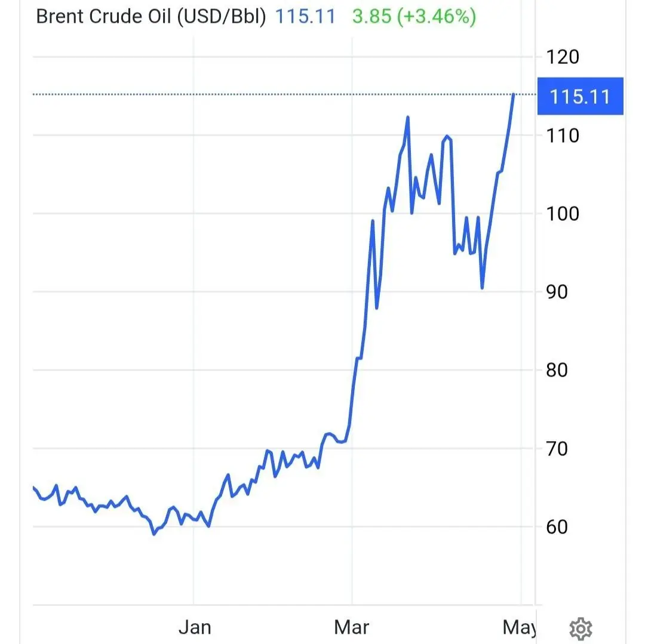Click the lowest point of the price line
The image size is (645, 644).
154,534
